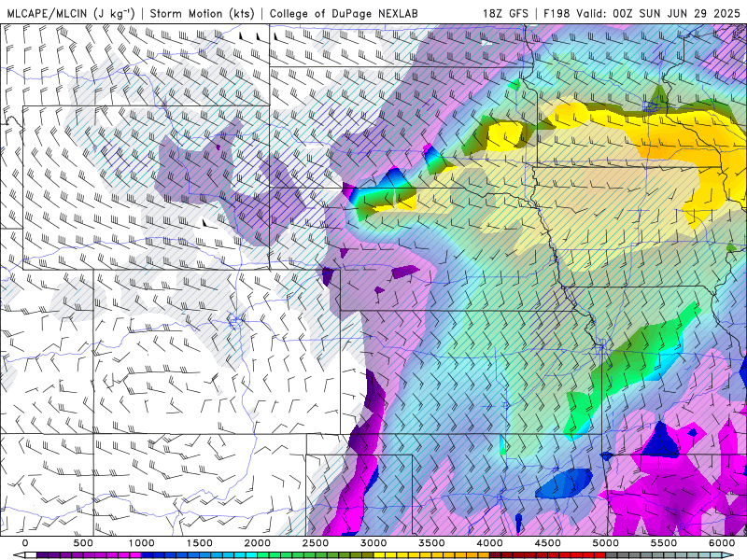Click the MLCAPE/MLCIN (J kg⁻¹) title text

[71, 13]
